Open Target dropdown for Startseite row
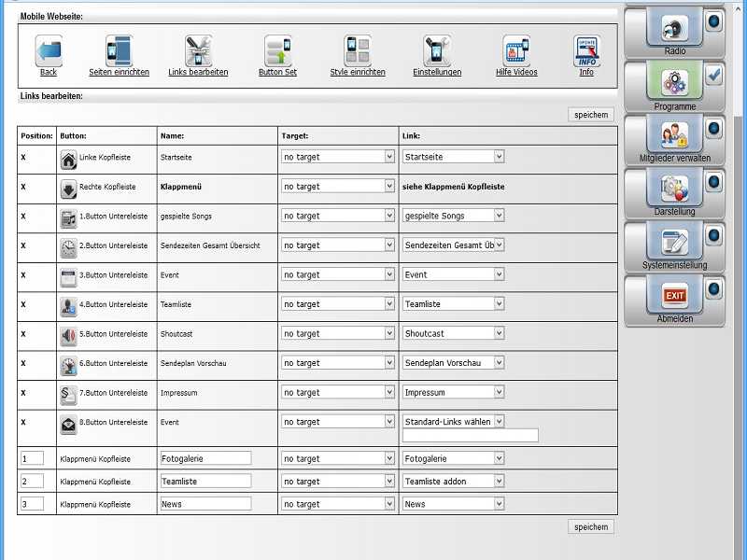 click(x=338, y=157)
